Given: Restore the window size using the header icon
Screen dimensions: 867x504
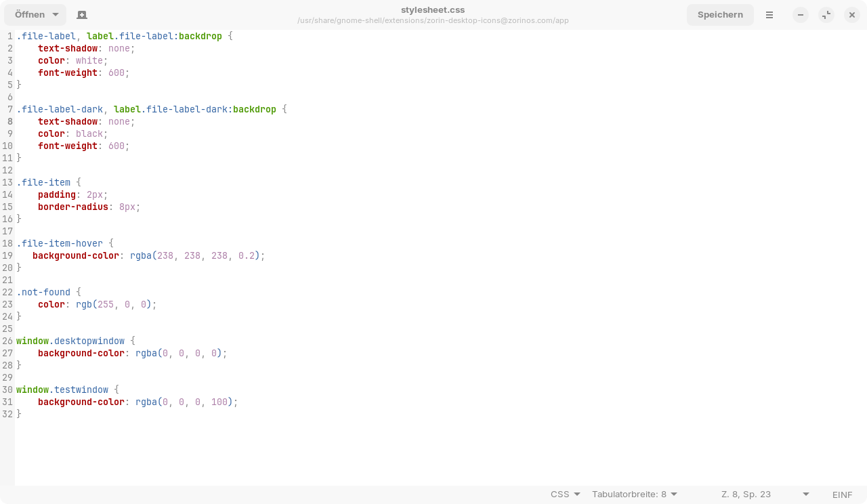Looking at the screenshot, I should point(826,15).
